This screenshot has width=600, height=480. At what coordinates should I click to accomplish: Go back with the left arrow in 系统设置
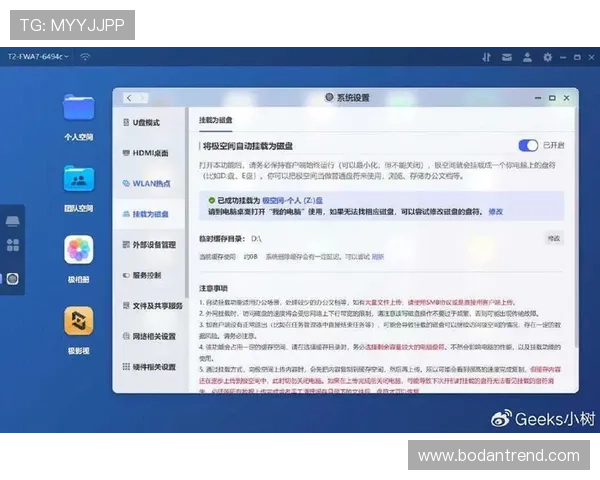129,98
